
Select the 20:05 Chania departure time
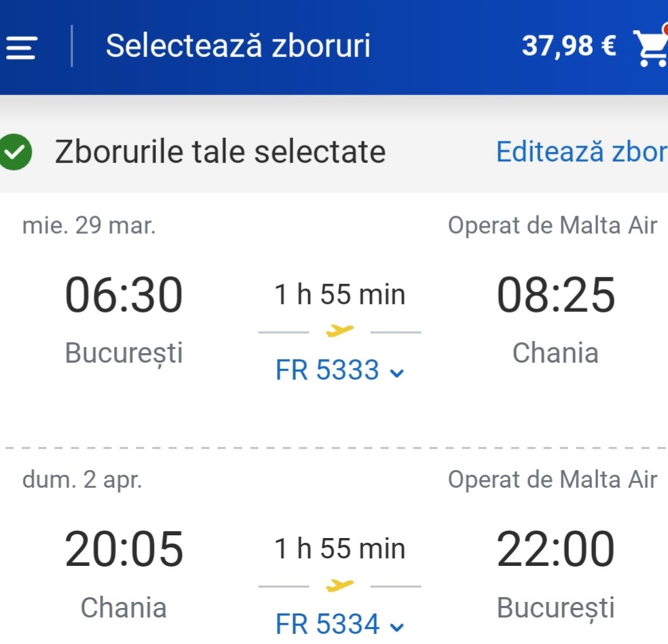(x=124, y=549)
